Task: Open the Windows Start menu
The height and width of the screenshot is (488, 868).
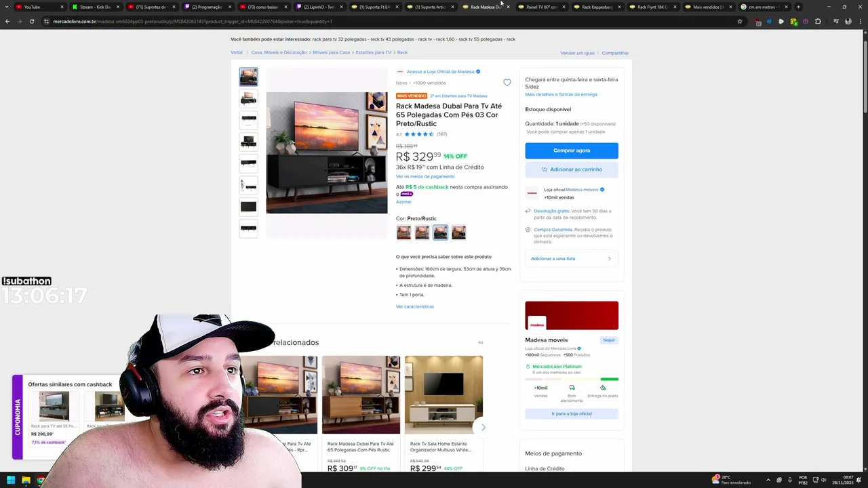Action: (x=11, y=481)
